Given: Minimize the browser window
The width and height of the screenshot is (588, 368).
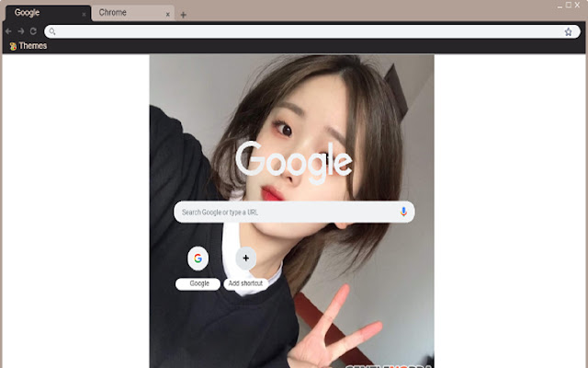Looking at the screenshot, I should click(x=560, y=6).
